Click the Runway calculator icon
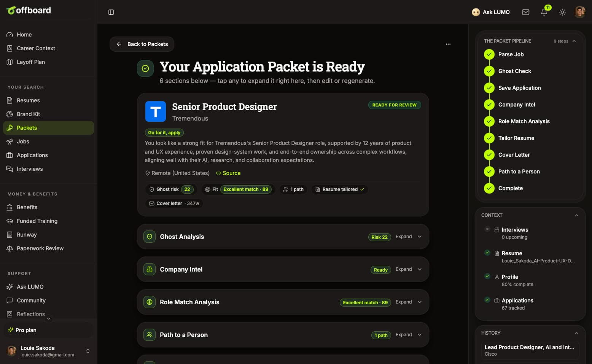The width and height of the screenshot is (592, 364). 10,235
